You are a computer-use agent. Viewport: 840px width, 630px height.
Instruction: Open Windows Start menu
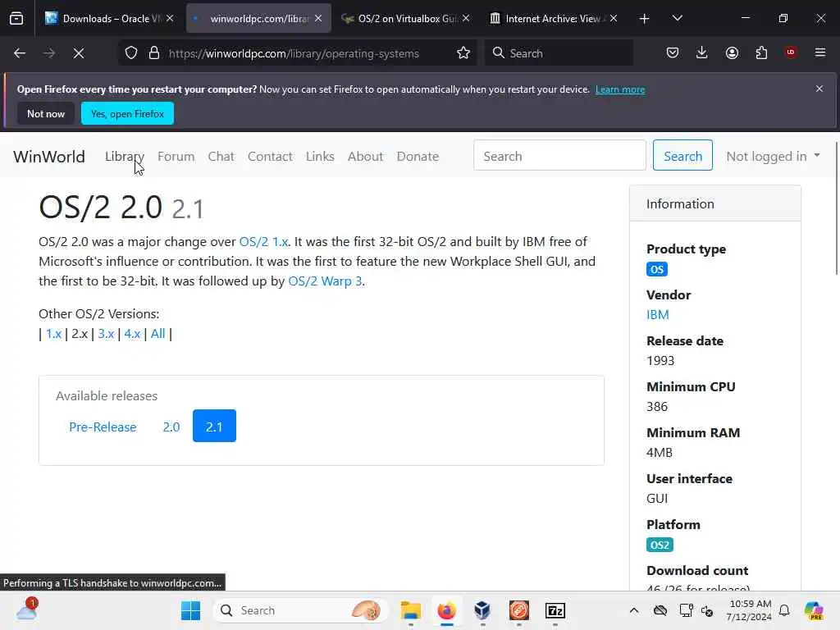click(x=190, y=610)
